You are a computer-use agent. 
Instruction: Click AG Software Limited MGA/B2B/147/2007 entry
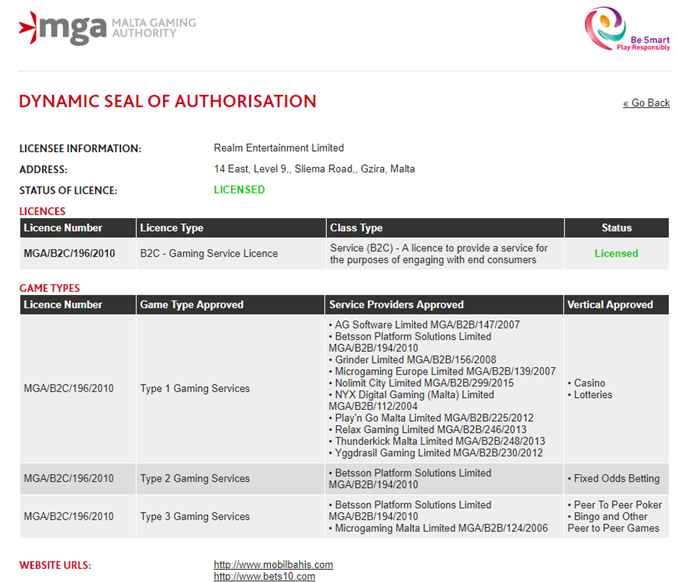click(x=424, y=325)
